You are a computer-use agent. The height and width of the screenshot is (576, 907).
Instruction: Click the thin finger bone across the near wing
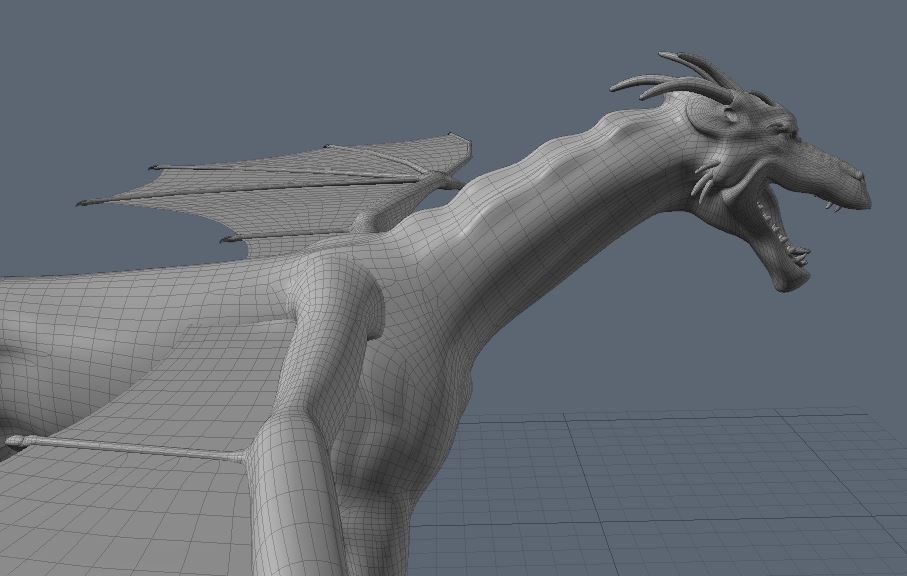coord(130,448)
